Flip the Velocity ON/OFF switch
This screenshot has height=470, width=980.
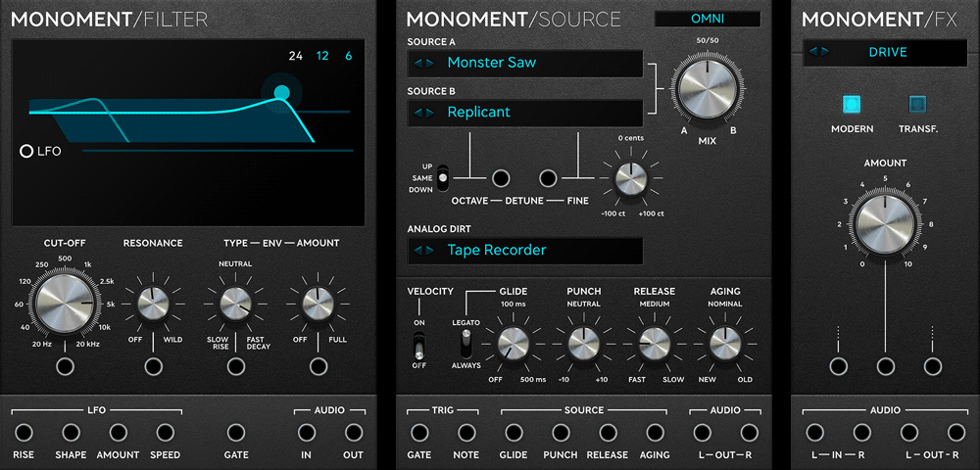[418, 346]
